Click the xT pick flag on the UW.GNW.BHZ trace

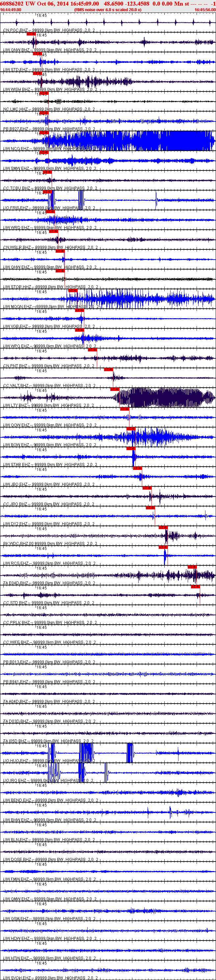[x=31, y=34]
